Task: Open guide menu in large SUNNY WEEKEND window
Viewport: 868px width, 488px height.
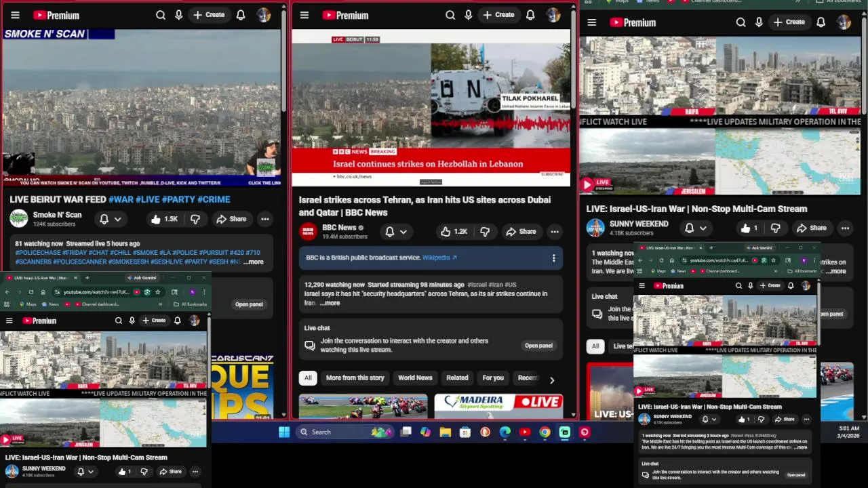Action: coord(592,22)
